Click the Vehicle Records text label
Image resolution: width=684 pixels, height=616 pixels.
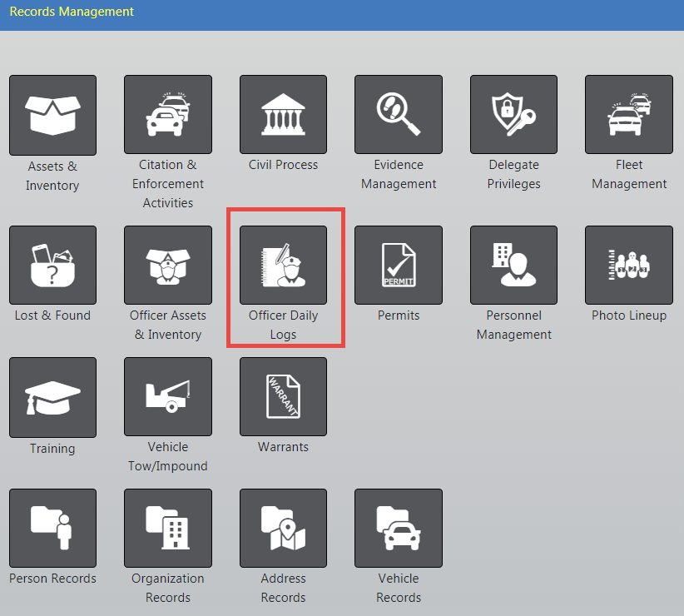click(x=399, y=588)
